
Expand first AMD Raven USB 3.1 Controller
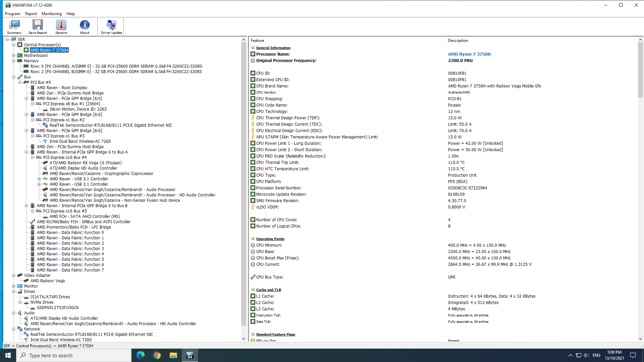click(x=39, y=179)
